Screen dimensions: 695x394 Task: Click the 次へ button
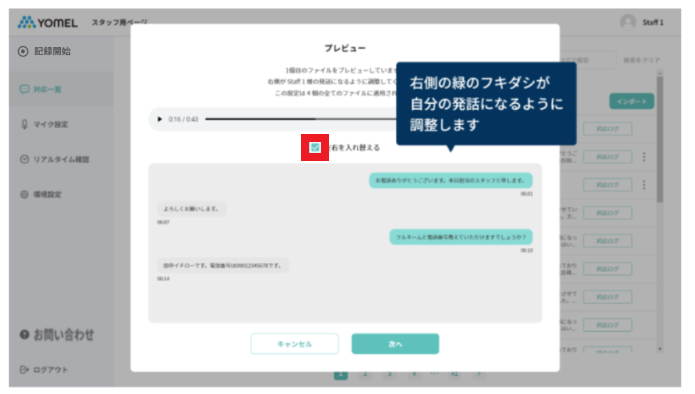[x=395, y=344]
